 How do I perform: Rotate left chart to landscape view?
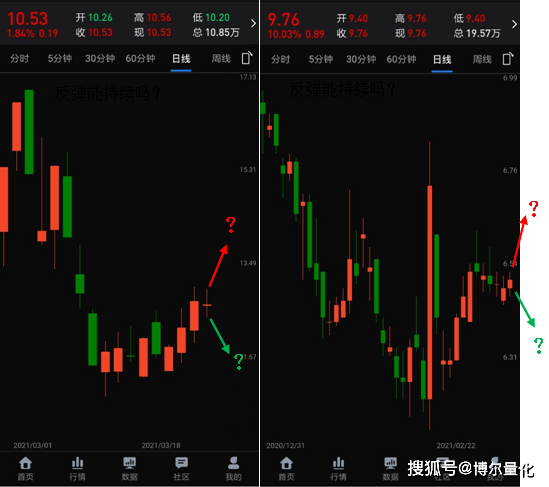click(x=246, y=58)
